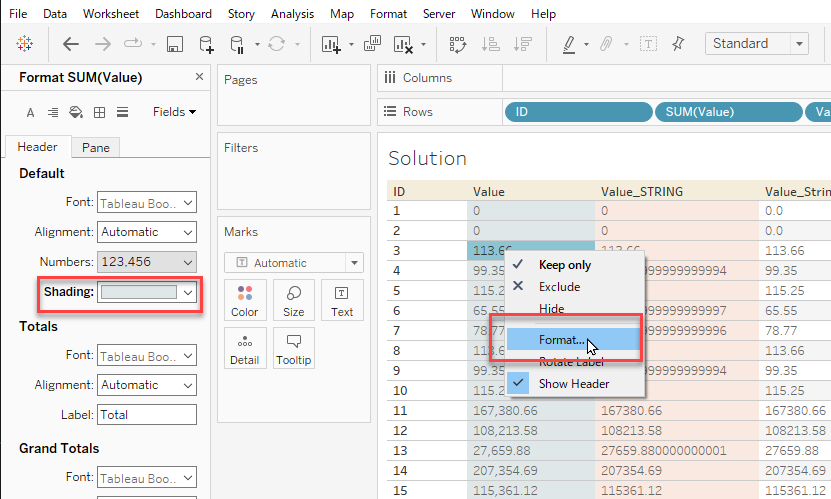Open Totals Font dropdown

[147, 355]
